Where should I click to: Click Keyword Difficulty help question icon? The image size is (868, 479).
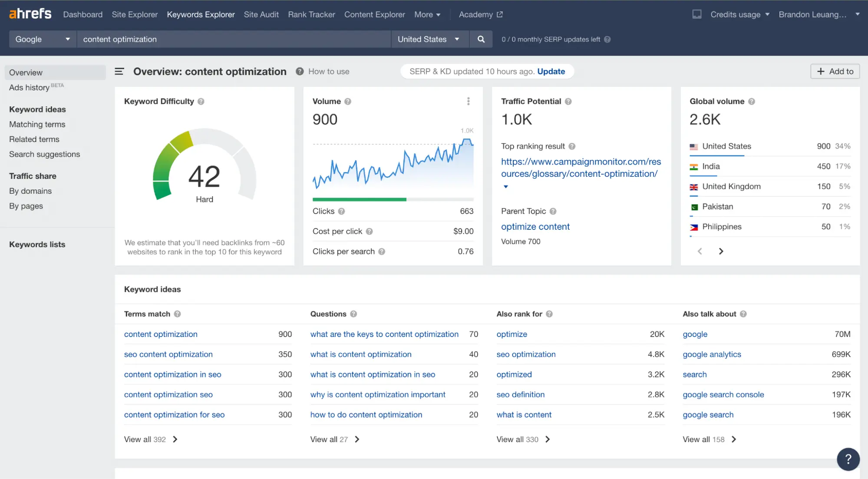pos(201,102)
